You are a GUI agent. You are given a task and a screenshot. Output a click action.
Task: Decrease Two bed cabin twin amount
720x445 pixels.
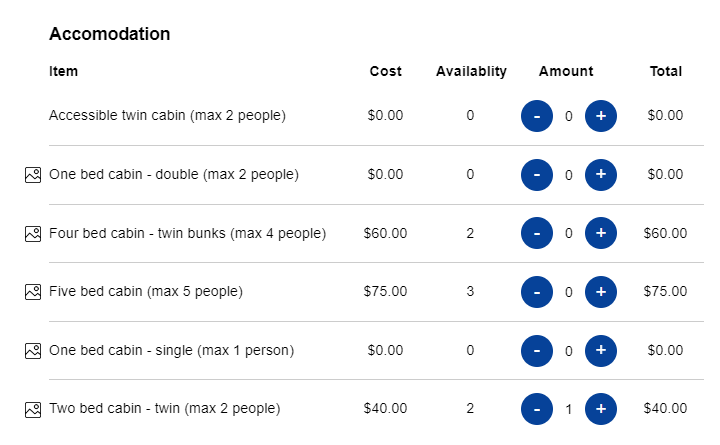click(x=537, y=409)
